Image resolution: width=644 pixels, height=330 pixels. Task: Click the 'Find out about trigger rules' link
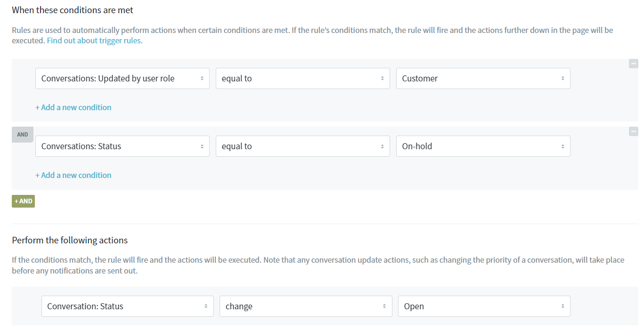94,40
